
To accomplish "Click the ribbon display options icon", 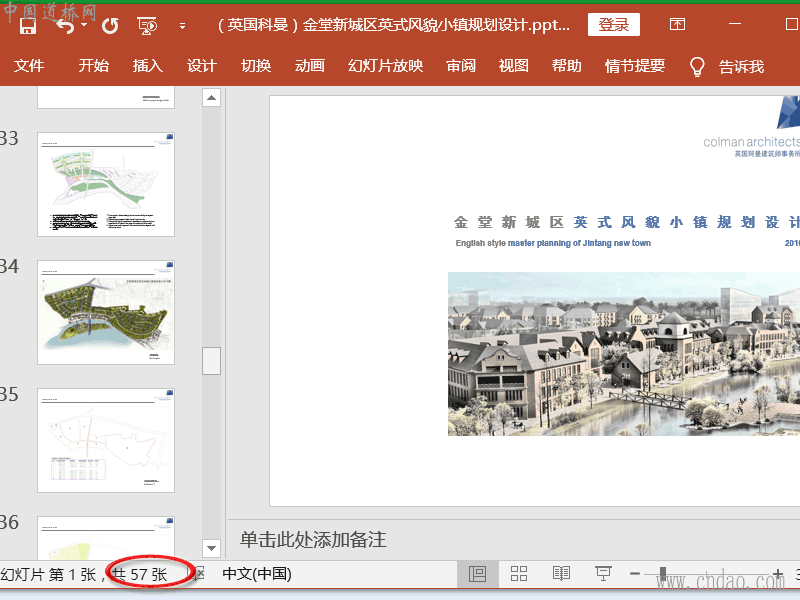I will [x=677, y=25].
